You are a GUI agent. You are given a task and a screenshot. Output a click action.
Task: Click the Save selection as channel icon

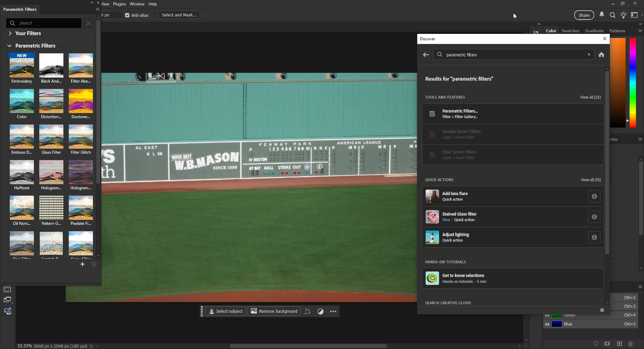click(607, 344)
